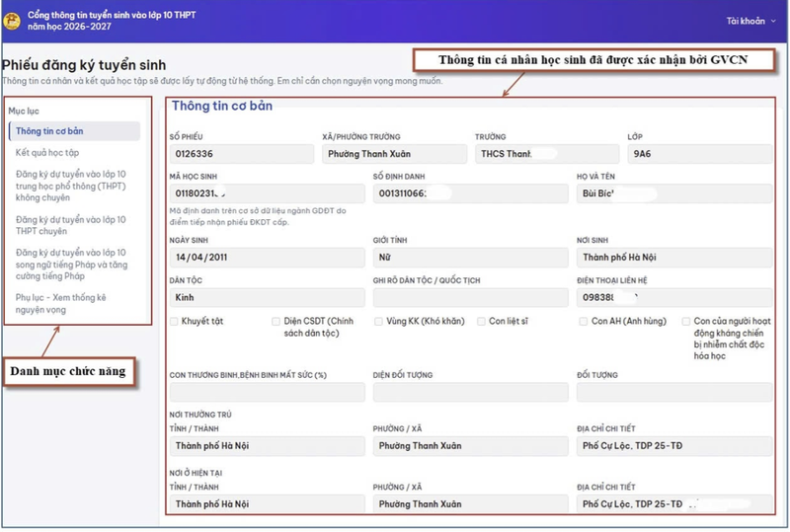This screenshot has width=790, height=532.
Task: Open song ngữ tiếng Pháp registration section
Action: tap(71, 264)
